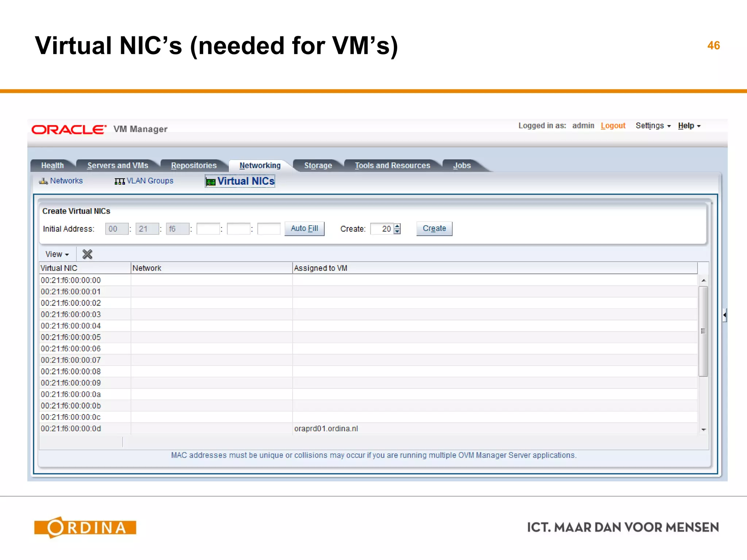747x560 pixels.
Task: Select the Virtual NICs subtab
Action: (246, 181)
